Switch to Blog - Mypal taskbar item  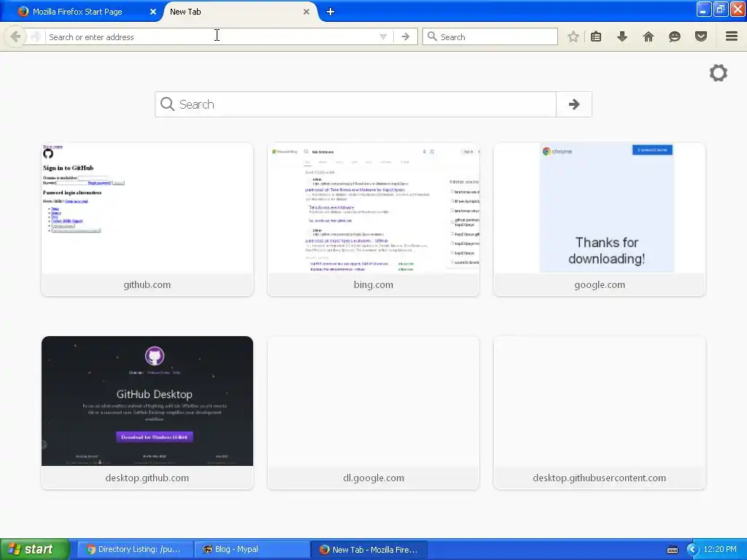point(252,549)
